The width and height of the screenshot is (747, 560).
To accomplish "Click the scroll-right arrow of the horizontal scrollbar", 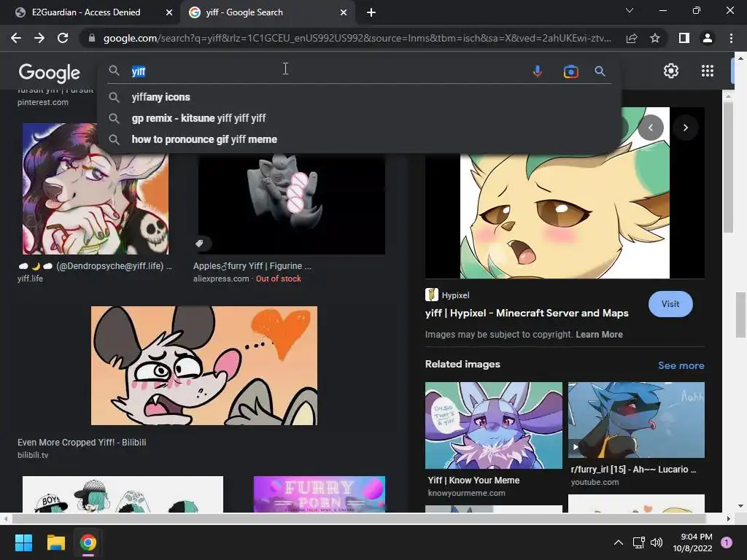I will pos(728,518).
